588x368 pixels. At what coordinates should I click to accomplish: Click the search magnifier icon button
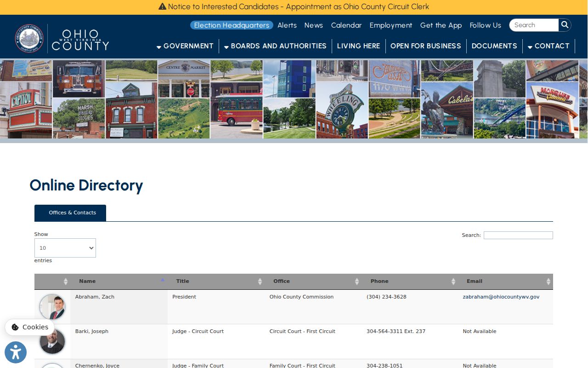(x=565, y=25)
